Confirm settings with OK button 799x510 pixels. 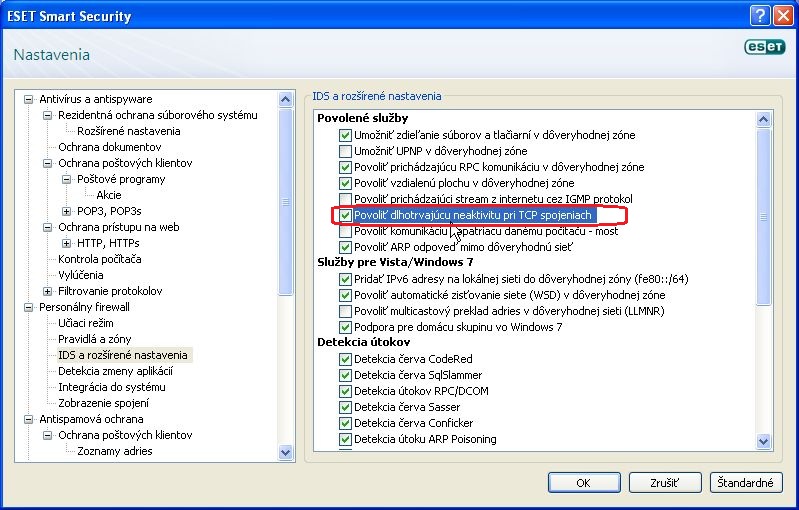(x=584, y=483)
